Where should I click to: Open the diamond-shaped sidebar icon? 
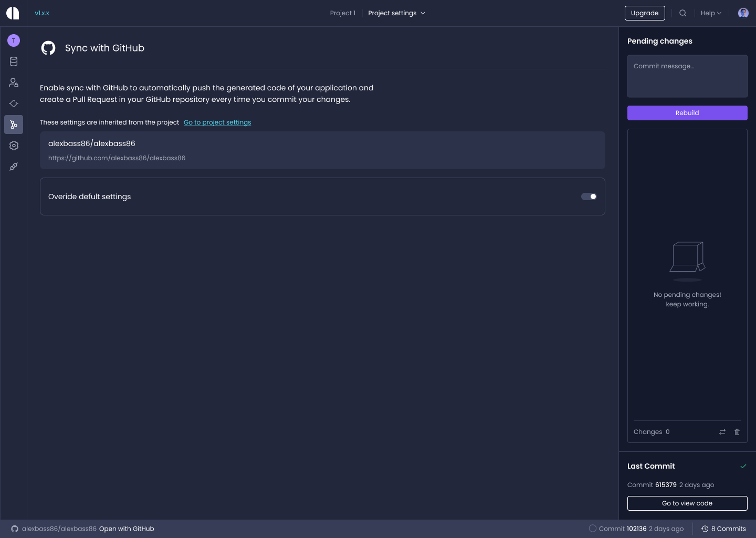[14, 104]
